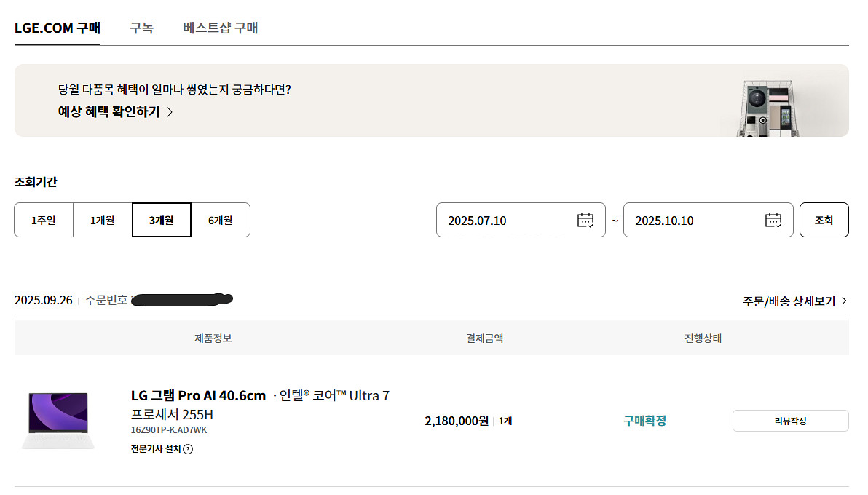
Task: Switch to the 구독 tab
Action: point(141,28)
